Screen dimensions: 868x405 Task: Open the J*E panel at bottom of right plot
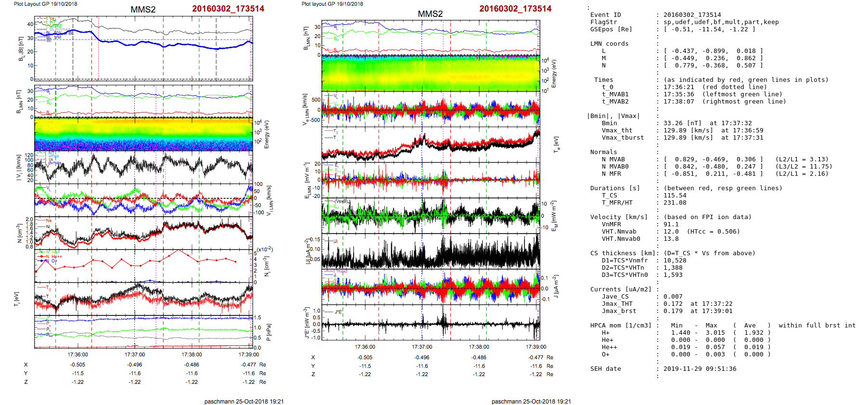tap(430, 323)
